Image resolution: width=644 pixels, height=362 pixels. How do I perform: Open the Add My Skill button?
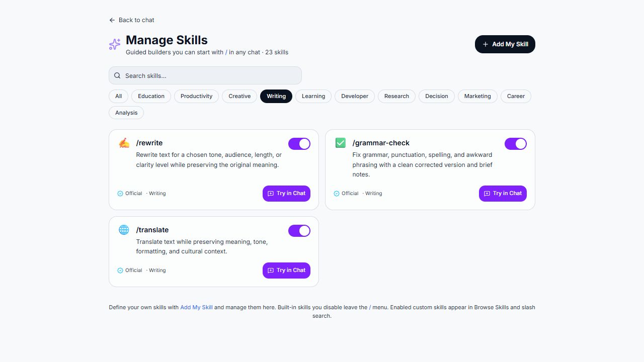point(505,44)
